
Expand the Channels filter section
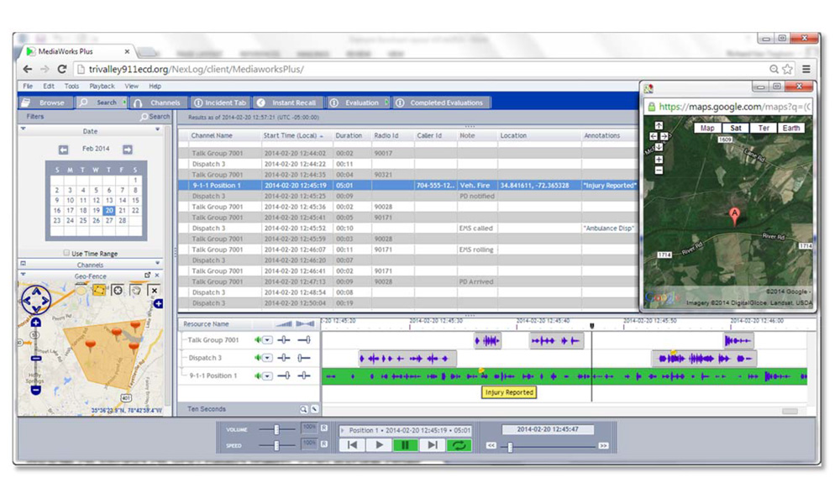click(x=23, y=265)
